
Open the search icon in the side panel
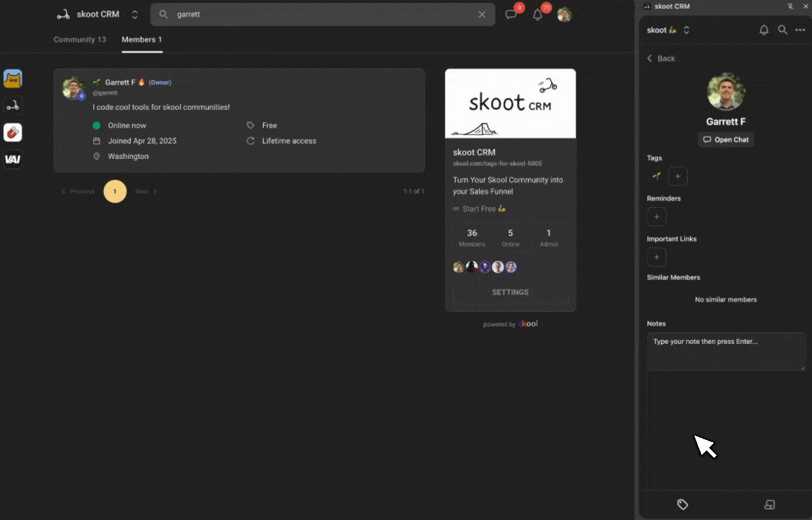coord(782,30)
